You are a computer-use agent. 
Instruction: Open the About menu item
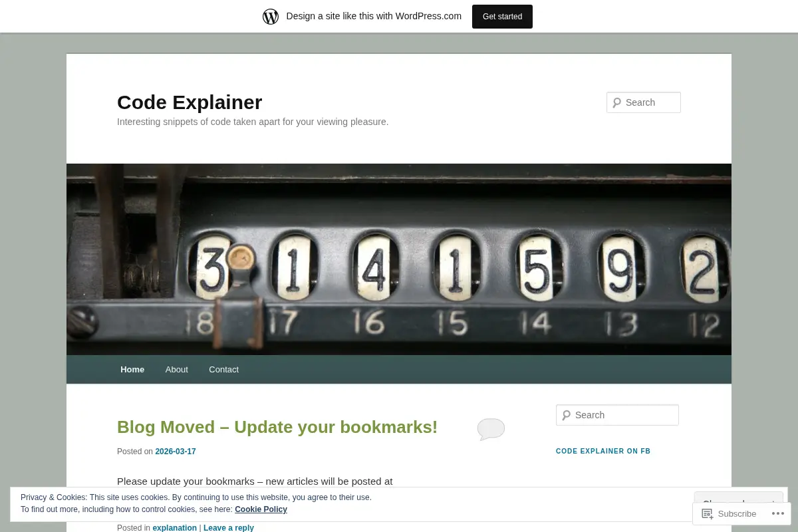click(177, 369)
